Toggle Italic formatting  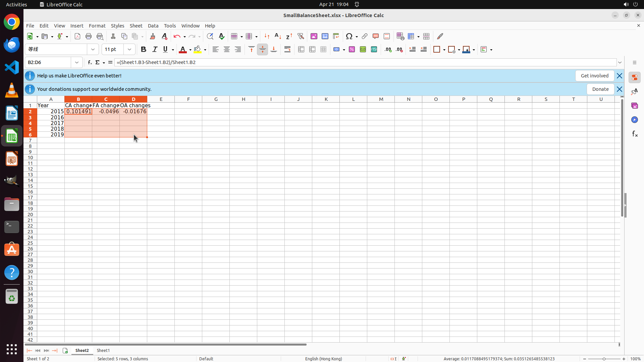155,50
